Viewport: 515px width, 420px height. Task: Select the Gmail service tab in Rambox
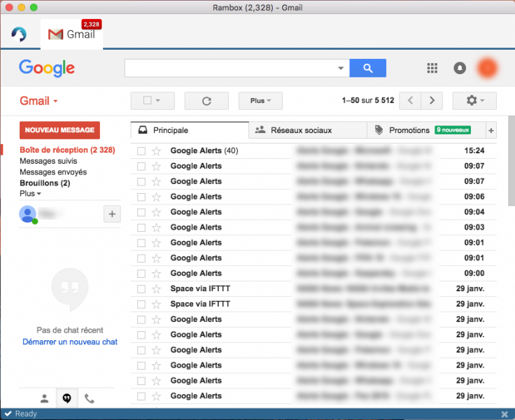coord(71,34)
